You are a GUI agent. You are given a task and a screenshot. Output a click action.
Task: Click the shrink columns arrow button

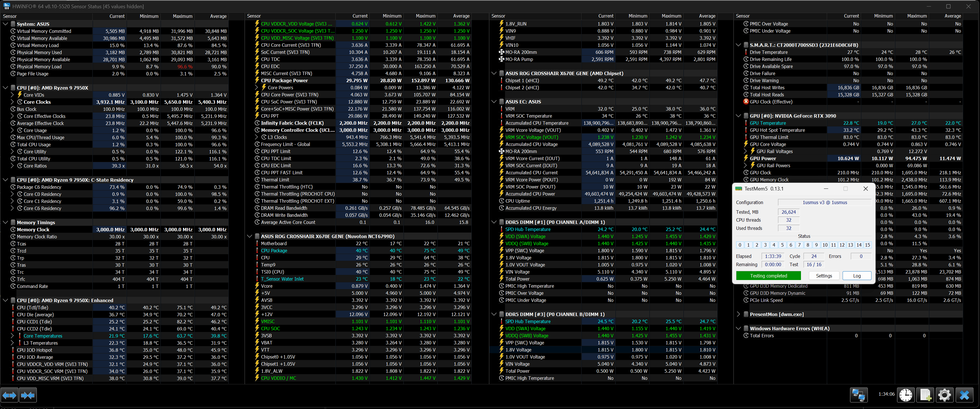[x=28, y=395]
